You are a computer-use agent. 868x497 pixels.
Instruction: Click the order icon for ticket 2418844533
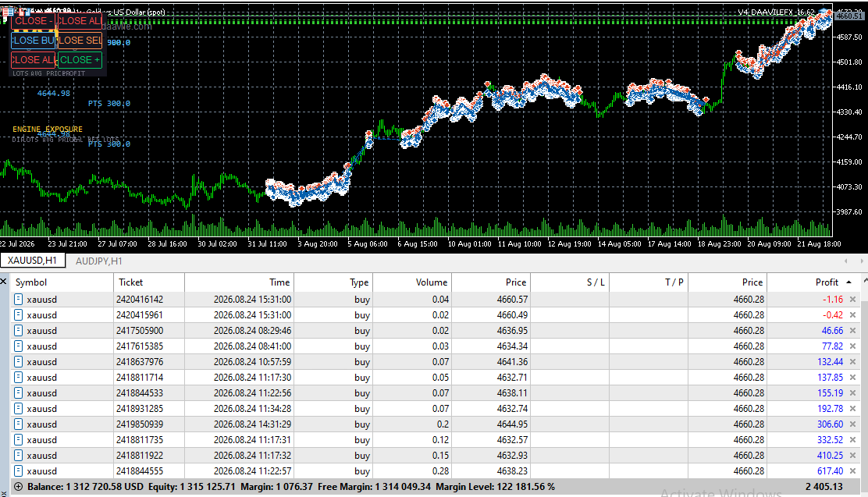[x=18, y=393]
